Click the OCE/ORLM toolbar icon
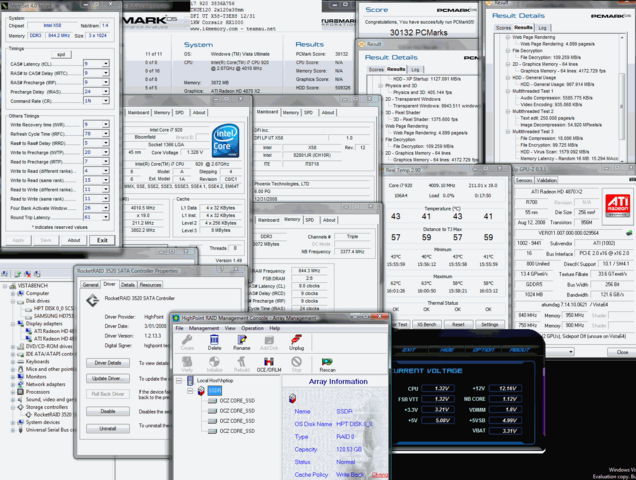Screen dimensions: 636x480 pos(269,362)
